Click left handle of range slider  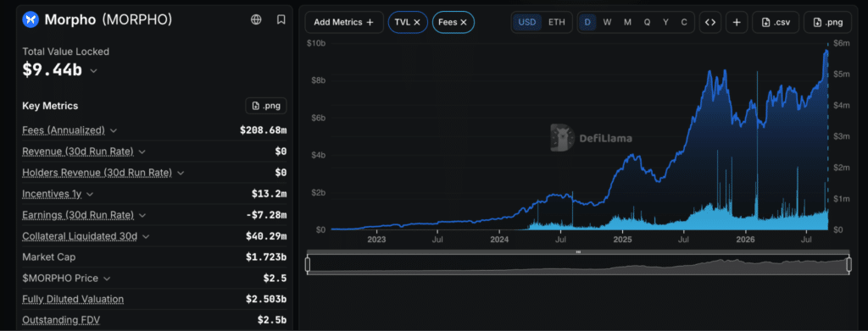[x=307, y=265]
